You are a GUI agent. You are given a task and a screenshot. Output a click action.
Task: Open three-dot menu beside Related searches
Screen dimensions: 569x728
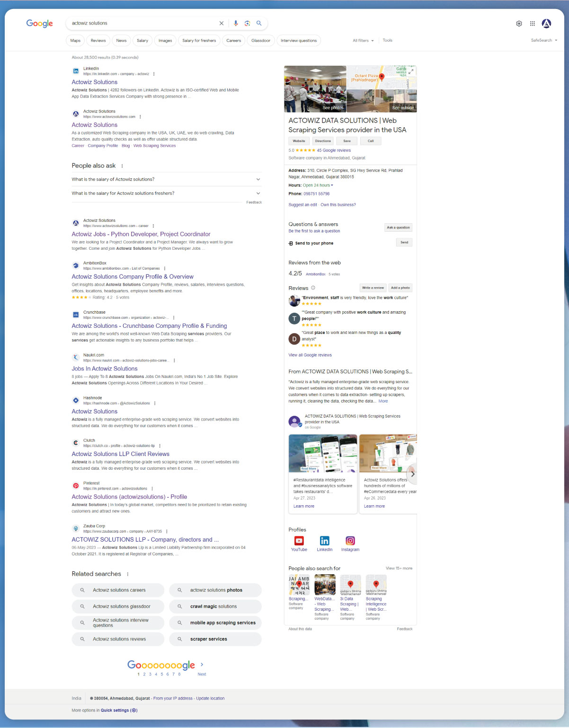pyautogui.click(x=128, y=574)
